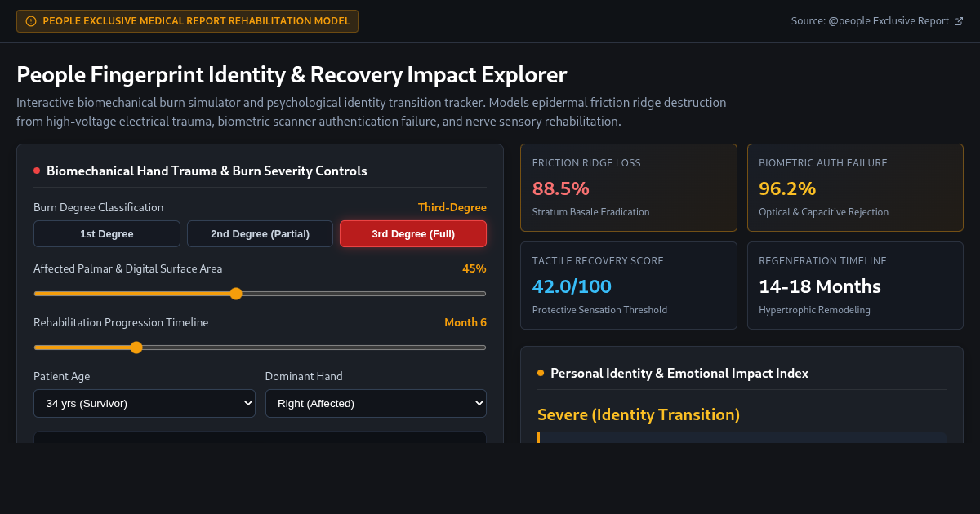Open the Patient Age dropdown
980x514 pixels.
coord(145,403)
